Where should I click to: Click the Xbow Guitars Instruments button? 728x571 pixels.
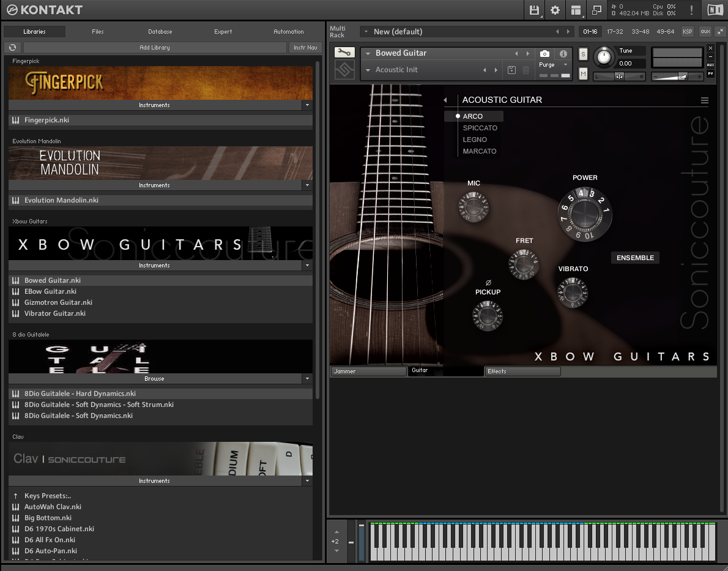coord(155,265)
